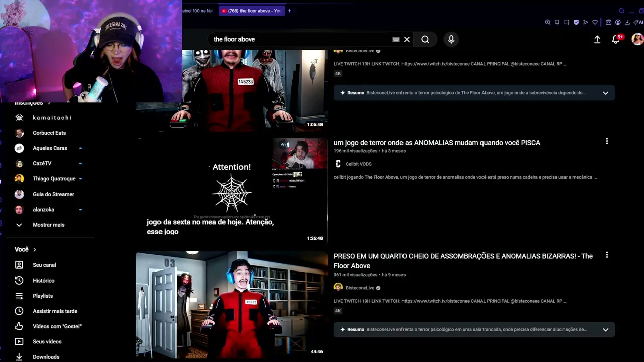This screenshot has height=362, width=644.
Task: Click the YouTube search magnifier button
Action: [425, 39]
